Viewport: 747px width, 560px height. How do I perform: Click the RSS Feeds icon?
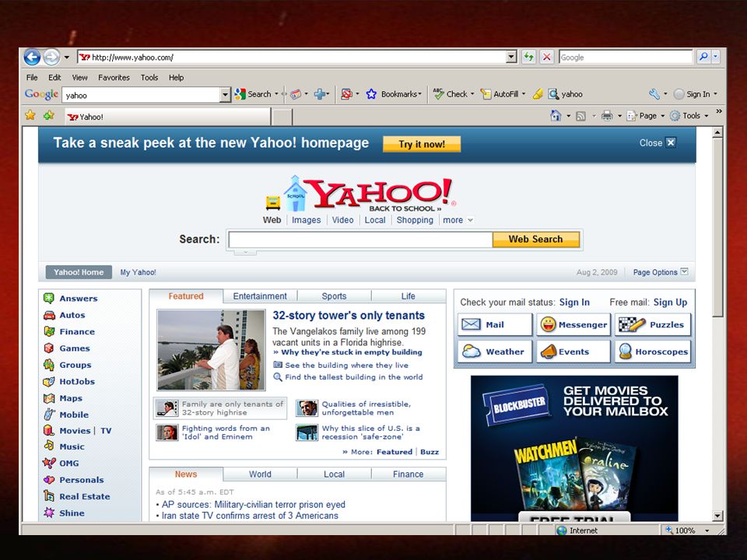coord(580,115)
